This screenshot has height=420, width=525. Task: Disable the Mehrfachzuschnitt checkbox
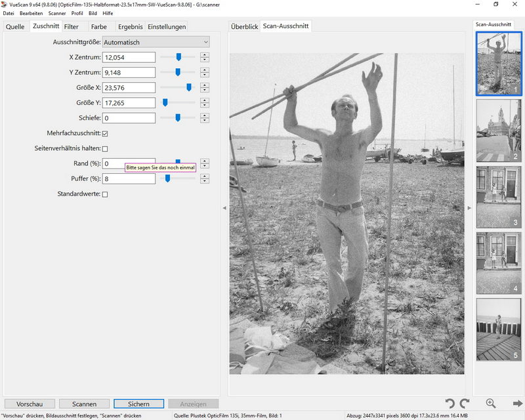pos(105,133)
